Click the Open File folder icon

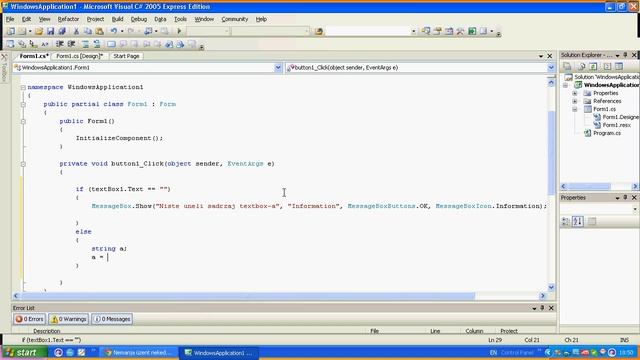[39, 31]
